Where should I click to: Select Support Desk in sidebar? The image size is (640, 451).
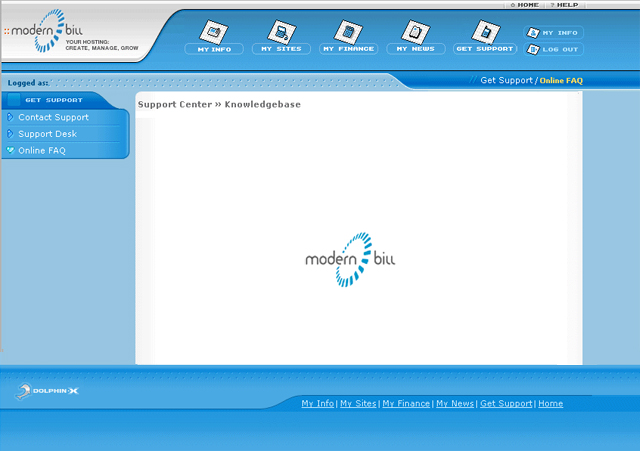[47, 134]
